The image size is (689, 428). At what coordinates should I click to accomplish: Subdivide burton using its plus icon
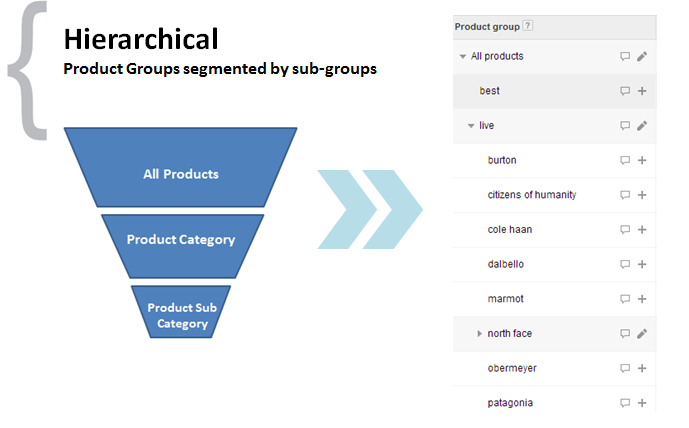pyautogui.click(x=642, y=160)
